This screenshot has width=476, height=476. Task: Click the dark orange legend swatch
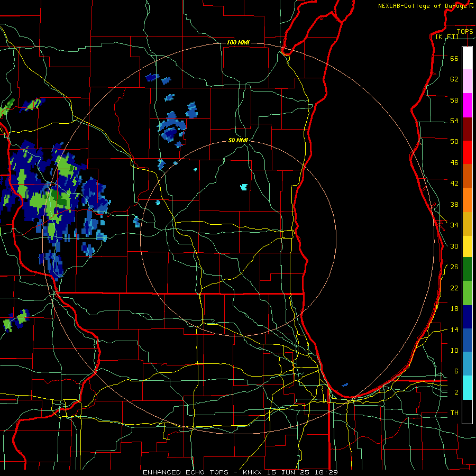(x=467, y=176)
